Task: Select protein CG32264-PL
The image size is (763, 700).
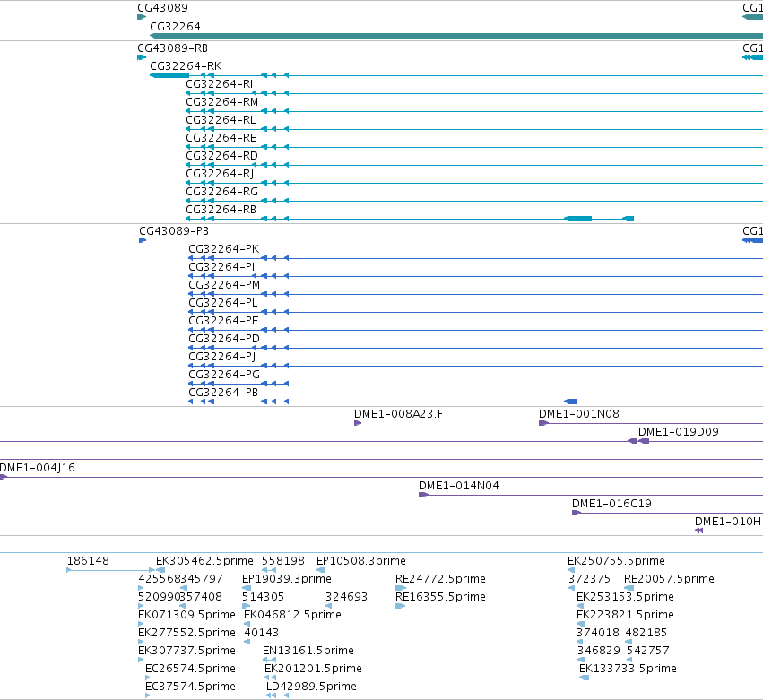Action: (x=223, y=303)
